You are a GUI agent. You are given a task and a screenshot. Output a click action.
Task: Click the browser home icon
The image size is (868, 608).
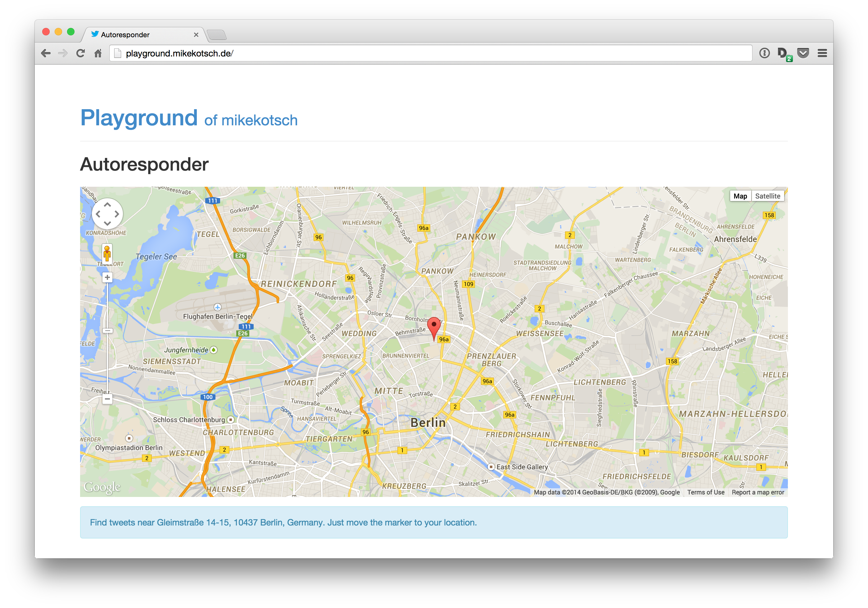(x=98, y=53)
